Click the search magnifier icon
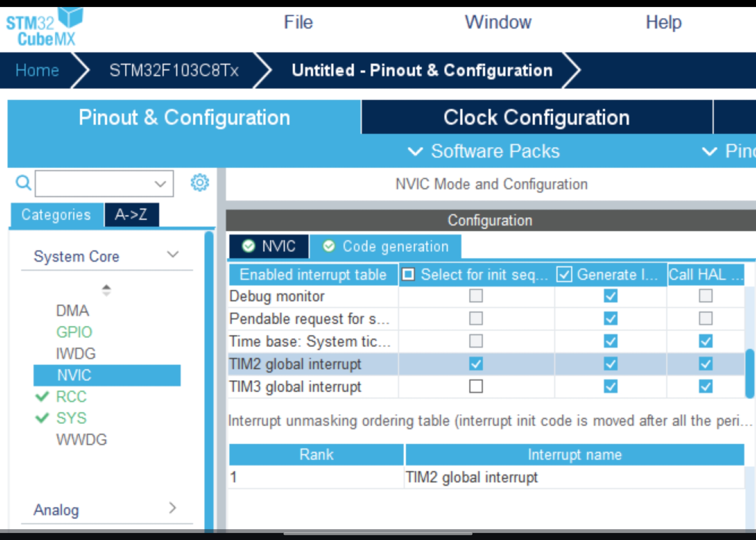The width and height of the screenshot is (756, 540). 23,183
